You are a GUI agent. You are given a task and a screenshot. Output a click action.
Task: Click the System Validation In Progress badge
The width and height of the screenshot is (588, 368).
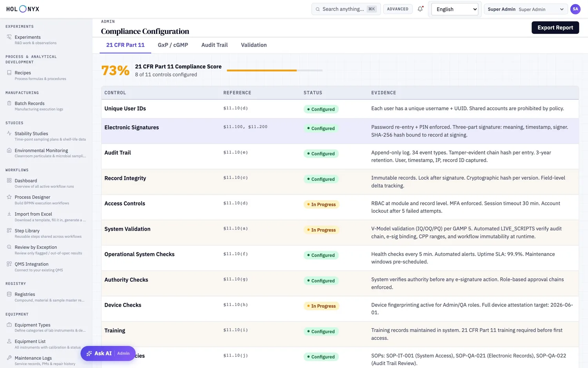coord(321,230)
